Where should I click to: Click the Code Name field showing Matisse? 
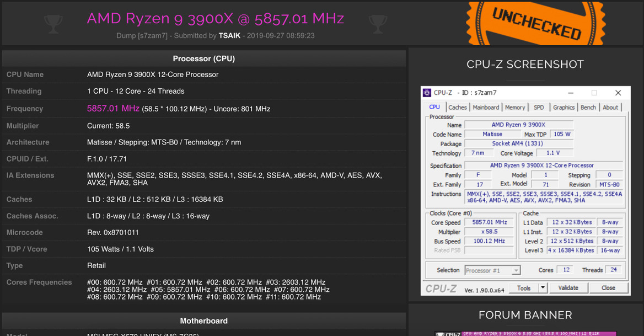tap(492, 134)
